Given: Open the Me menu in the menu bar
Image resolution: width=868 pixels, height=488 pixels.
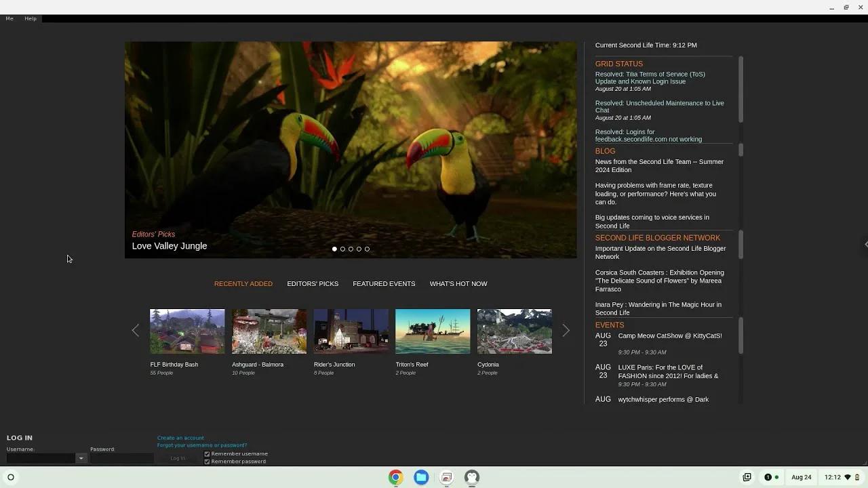Looking at the screenshot, I should [x=9, y=18].
